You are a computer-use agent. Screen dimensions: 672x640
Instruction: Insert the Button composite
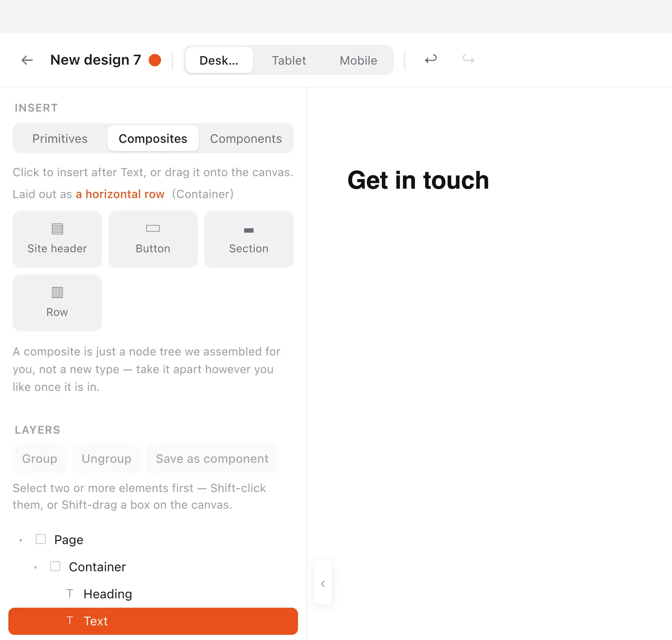[153, 239]
